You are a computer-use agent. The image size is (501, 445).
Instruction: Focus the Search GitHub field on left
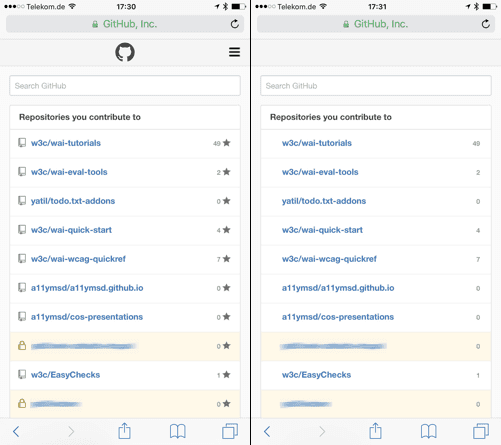[125, 86]
